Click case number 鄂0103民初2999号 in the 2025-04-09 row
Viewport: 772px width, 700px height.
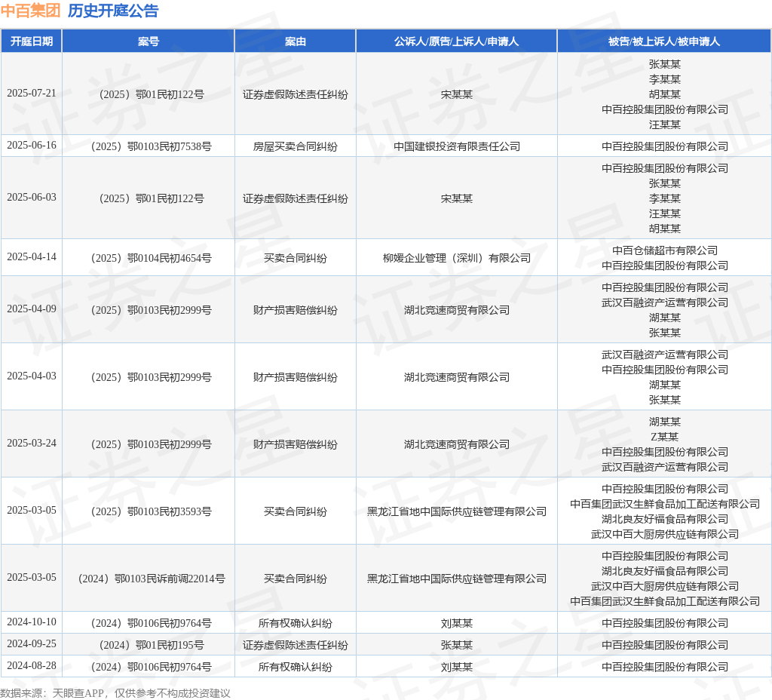151,310
